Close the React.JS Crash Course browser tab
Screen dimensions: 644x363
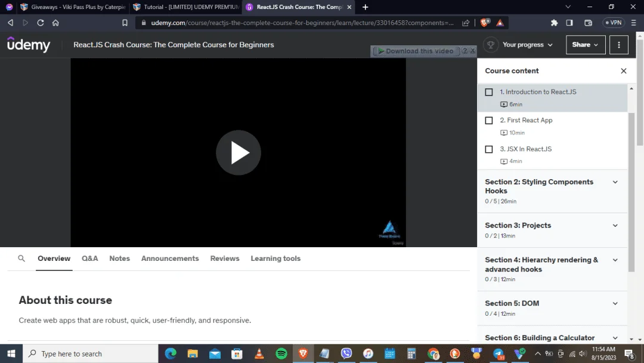tap(349, 7)
